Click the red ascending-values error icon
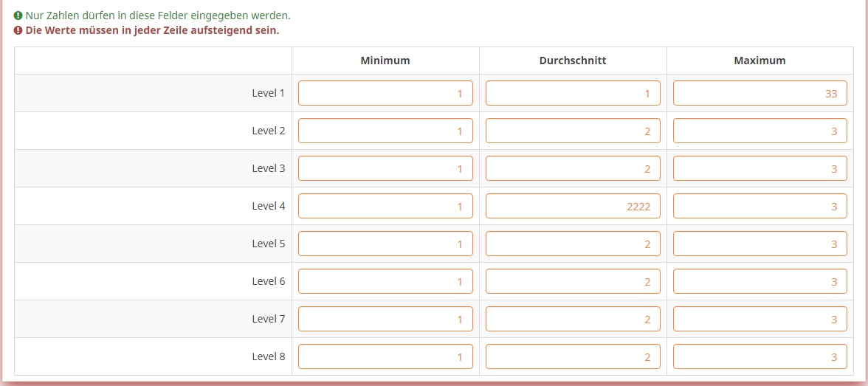This screenshot has height=386, width=868. tap(18, 31)
